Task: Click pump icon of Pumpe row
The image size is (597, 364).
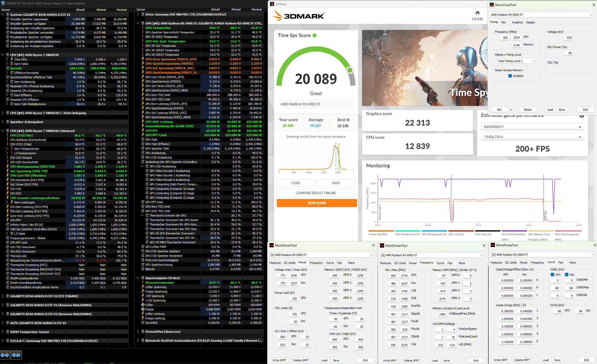Action: pos(143,309)
